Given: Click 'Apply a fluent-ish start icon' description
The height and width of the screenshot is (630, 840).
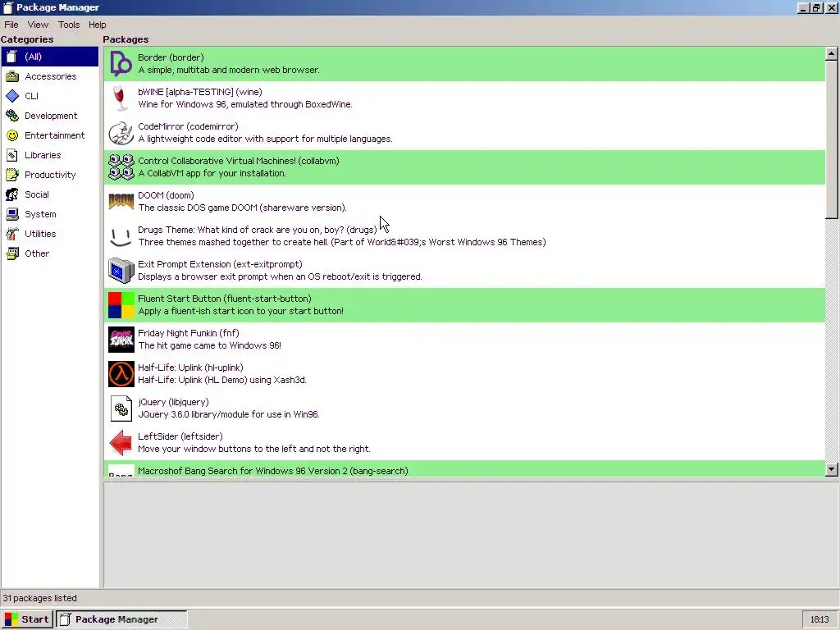Looking at the screenshot, I should click(240, 311).
